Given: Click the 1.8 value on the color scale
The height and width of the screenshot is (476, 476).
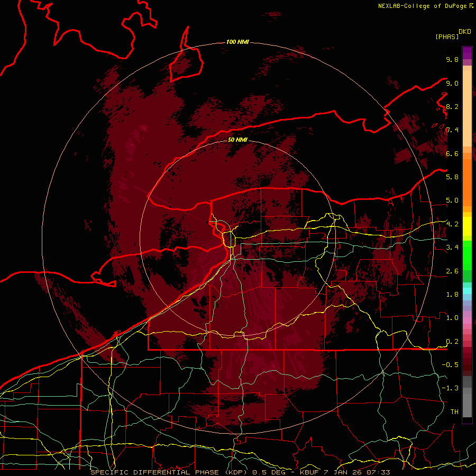Looking at the screenshot, I should (x=452, y=295).
